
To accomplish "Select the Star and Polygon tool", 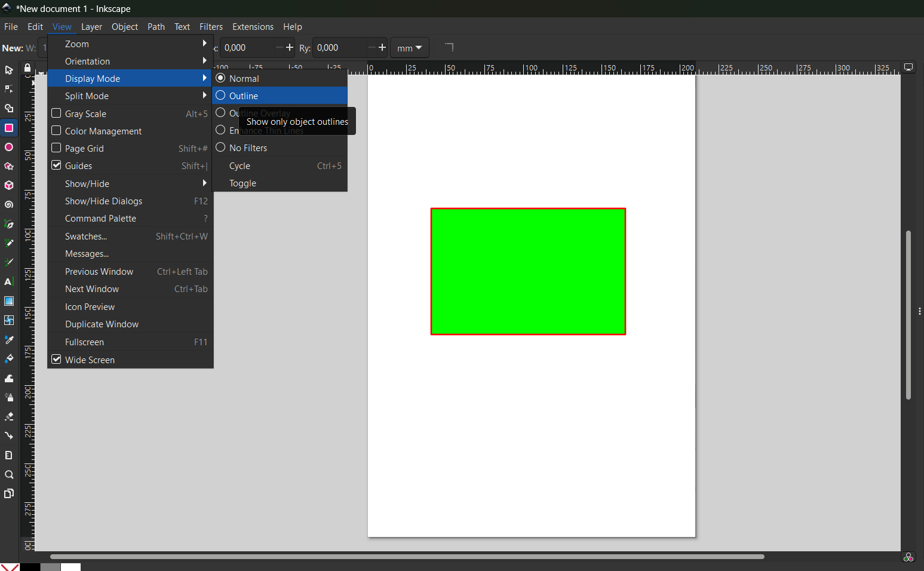I will (x=9, y=166).
